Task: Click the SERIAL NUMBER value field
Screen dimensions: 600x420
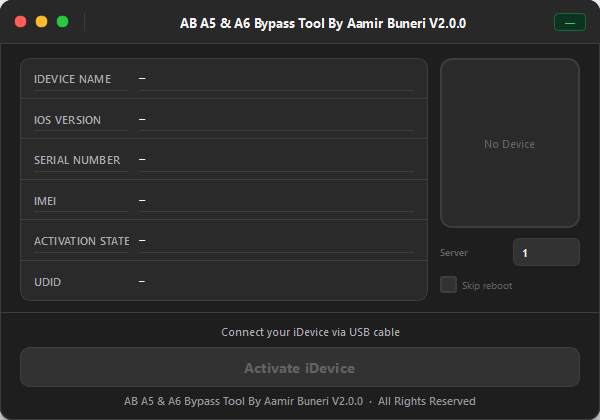Action: (x=276, y=160)
